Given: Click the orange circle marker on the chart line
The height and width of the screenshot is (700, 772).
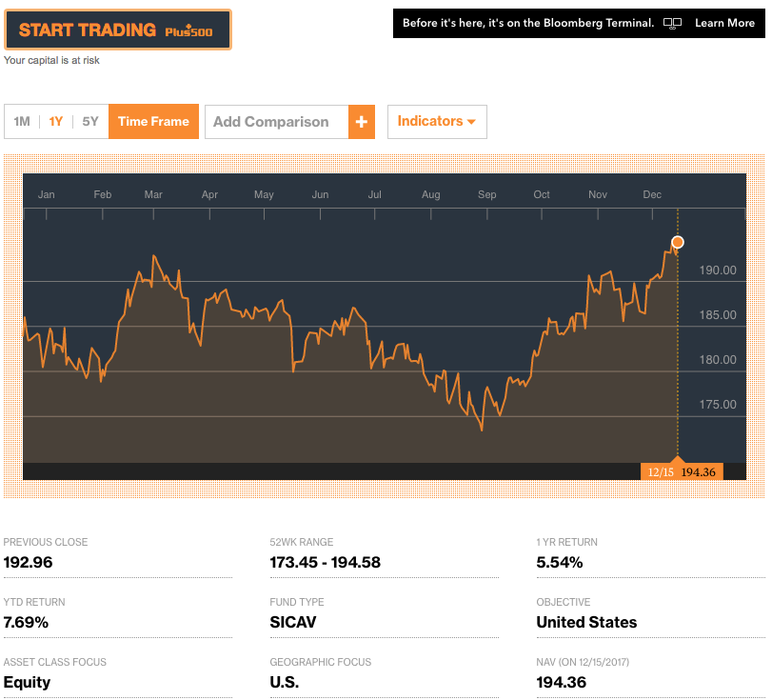Looking at the screenshot, I should 678,242.
